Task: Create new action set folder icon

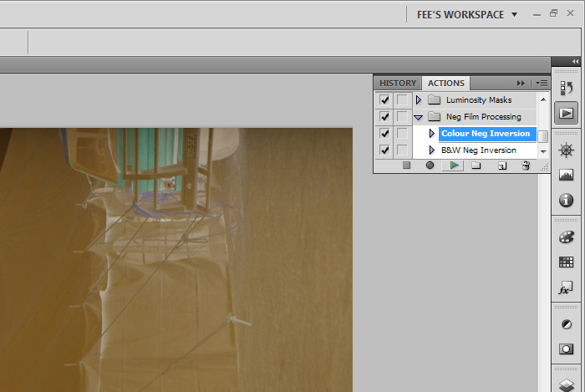Action: tap(476, 165)
